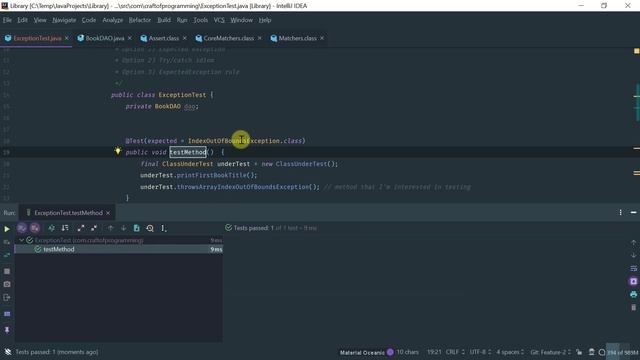Click testMethod name in editor
Viewport: 640px width, 360px height.
pos(188,152)
